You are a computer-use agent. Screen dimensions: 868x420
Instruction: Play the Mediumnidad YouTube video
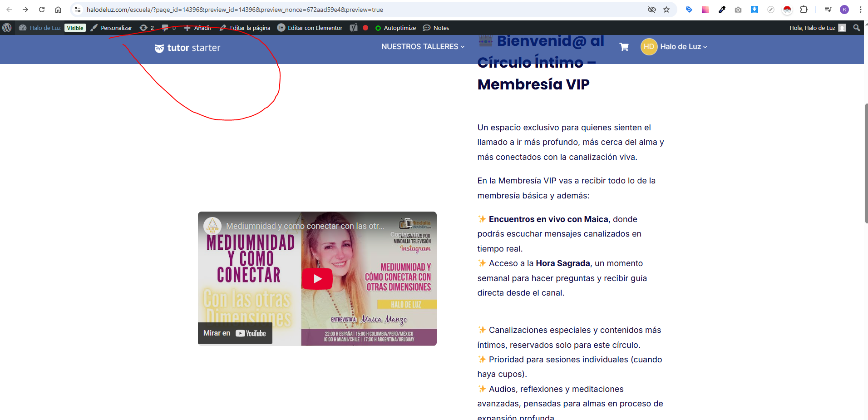pos(317,279)
